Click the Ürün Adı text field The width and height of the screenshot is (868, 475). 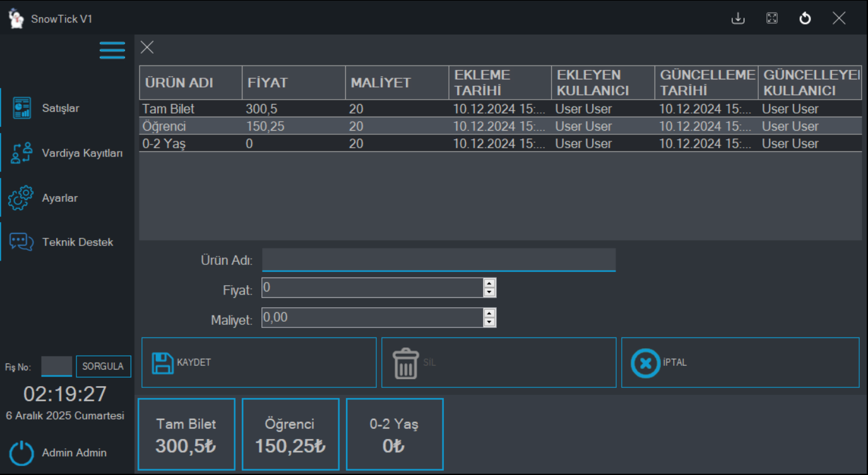coord(438,260)
